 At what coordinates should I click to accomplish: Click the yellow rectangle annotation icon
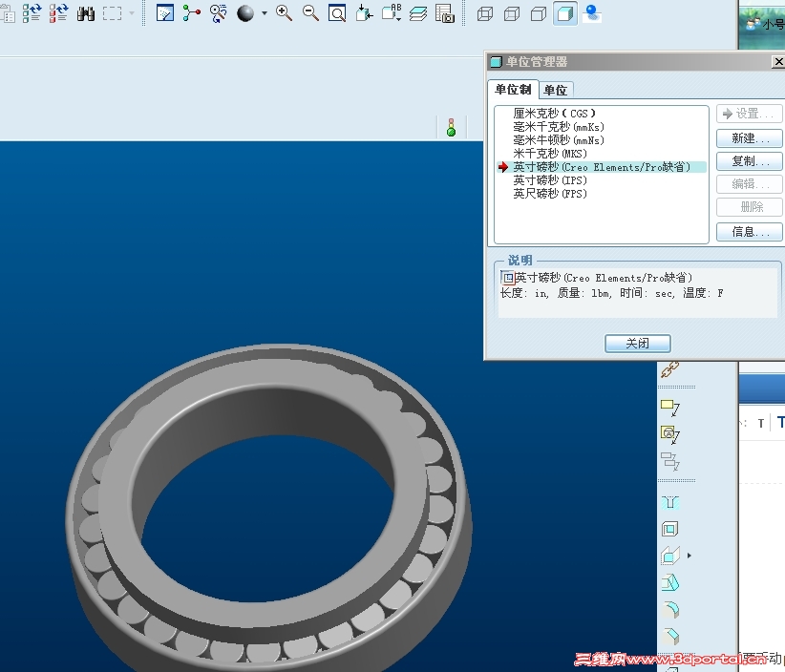tap(669, 407)
